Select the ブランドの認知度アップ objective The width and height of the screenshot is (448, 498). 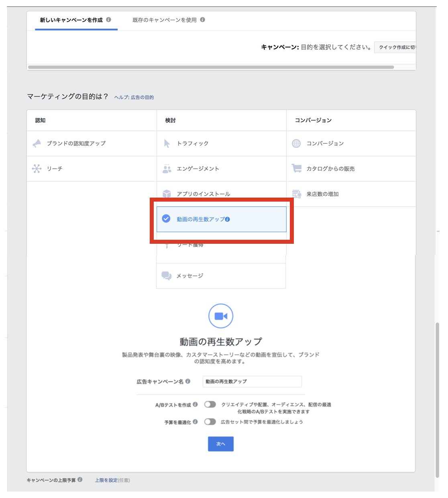tap(92, 143)
